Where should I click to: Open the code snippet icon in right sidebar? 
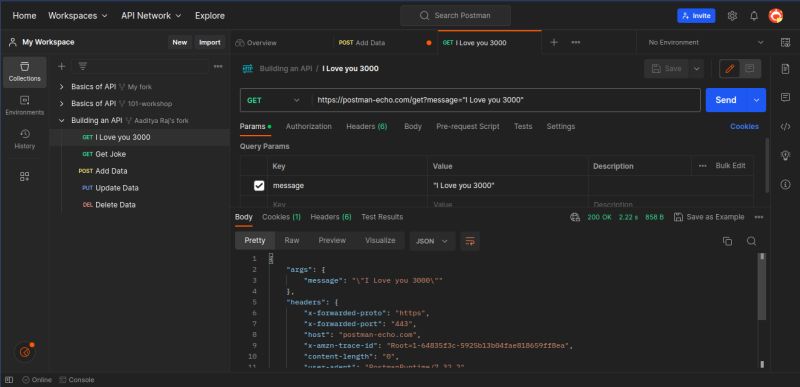pyautogui.click(x=785, y=126)
